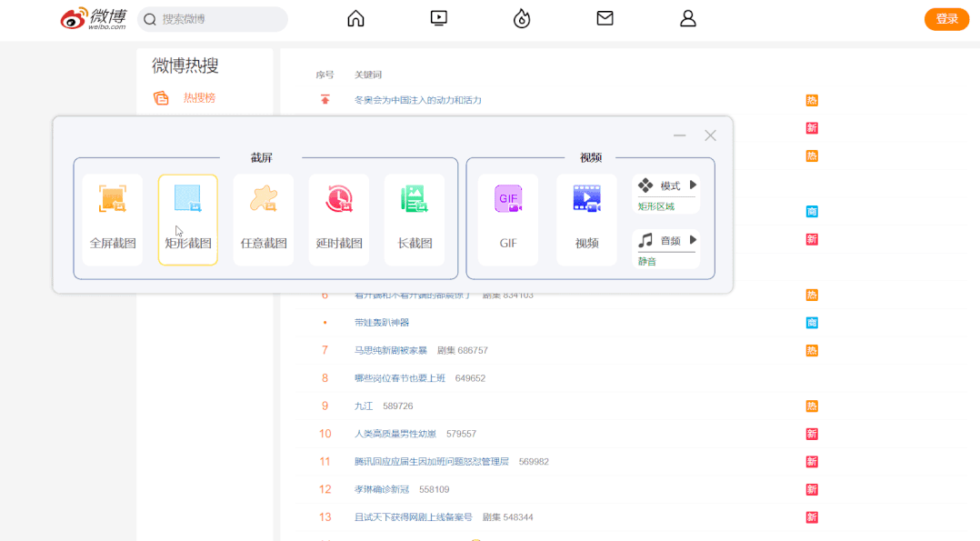Choose the rectangle capture (矩形截图) tool
Image resolution: width=980 pixels, height=541 pixels.
[187, 219]
